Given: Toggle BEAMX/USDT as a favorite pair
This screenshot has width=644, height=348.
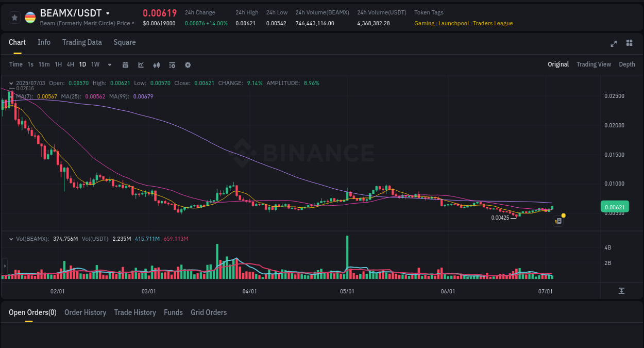Looking at the screenshot, I should pos(14,17).
